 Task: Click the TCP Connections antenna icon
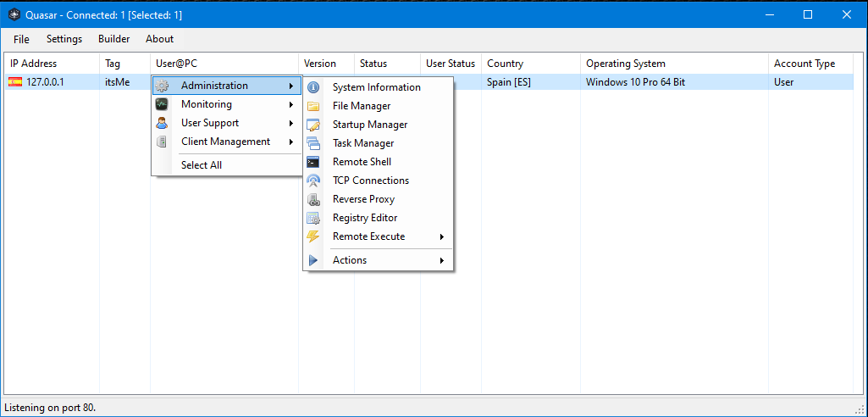point(313,181)
